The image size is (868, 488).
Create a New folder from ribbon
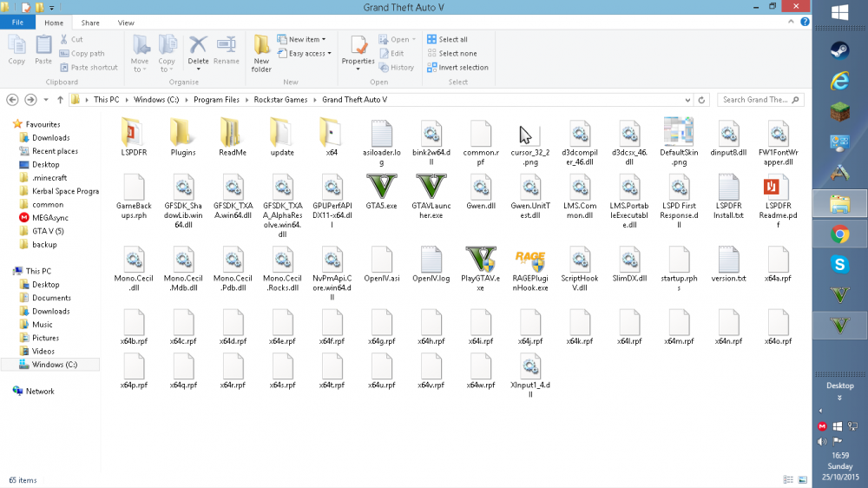(261, 54)
